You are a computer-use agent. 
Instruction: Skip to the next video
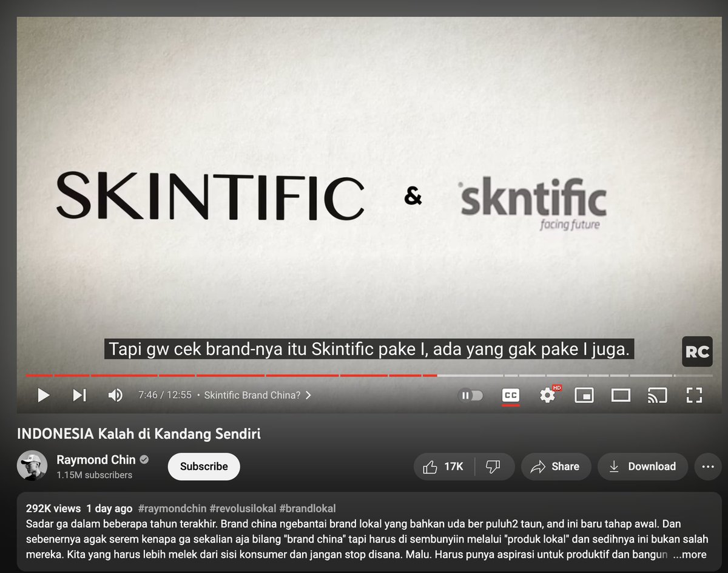79,395
